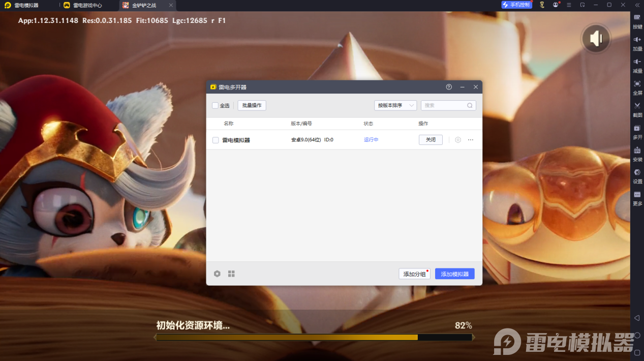Open help icon in 雷电多开器 window
This screenshot has width=644, height=361.
449,87
